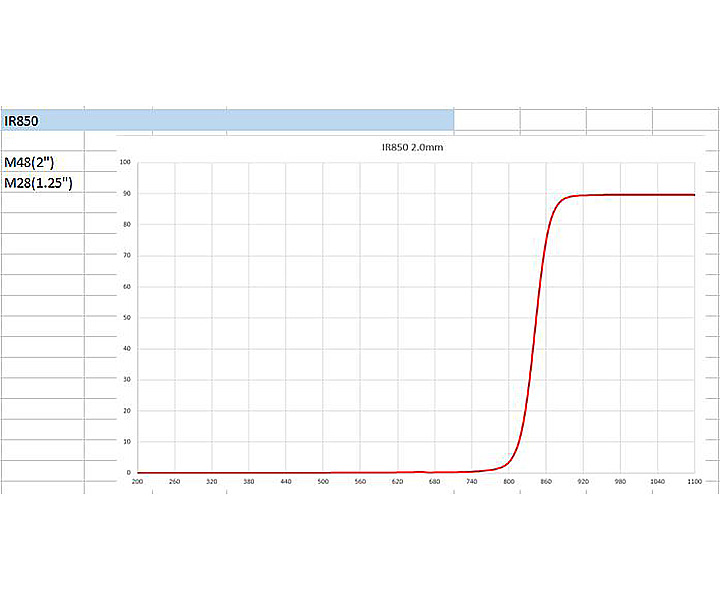The height and width of the screenshot is (600, 720).
Task: Click the x-axis label 680
Action: coord(434,483)
